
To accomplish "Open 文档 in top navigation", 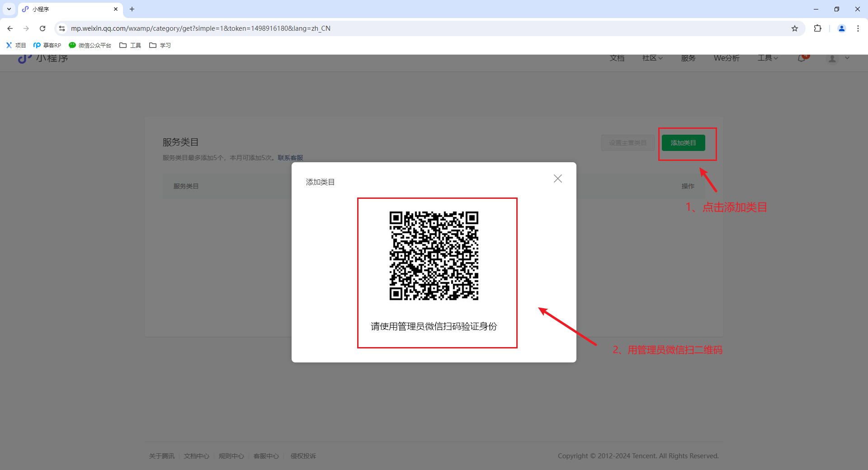I will coord(617,58).
